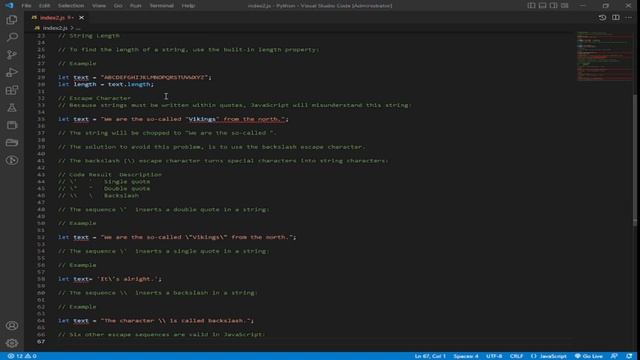This screenshot has height=360, width=640.
Task: Click the "// String Length" comment line
Action: [x=89, y=36]
